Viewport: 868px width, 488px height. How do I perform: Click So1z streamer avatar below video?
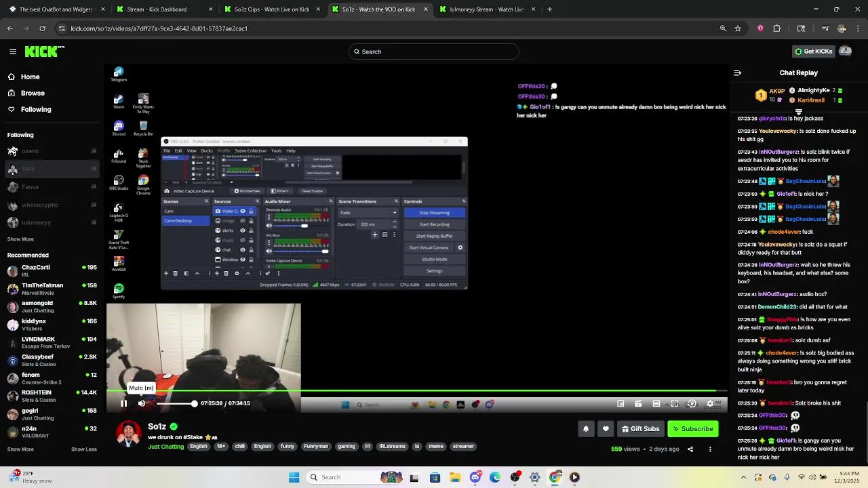pos(129,434)
